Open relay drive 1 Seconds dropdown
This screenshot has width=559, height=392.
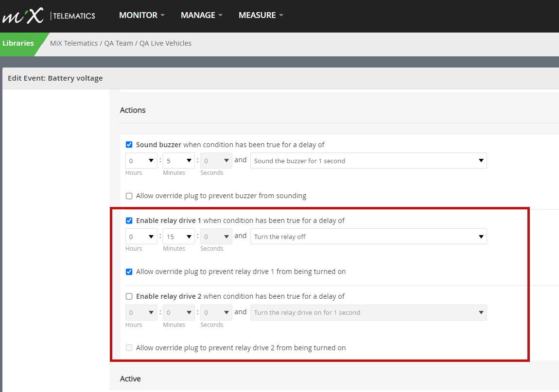point(216,237)
